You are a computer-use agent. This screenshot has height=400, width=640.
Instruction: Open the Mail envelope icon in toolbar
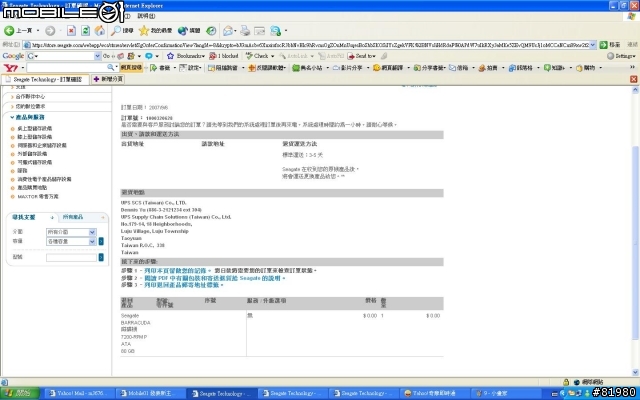click(228, 31)
